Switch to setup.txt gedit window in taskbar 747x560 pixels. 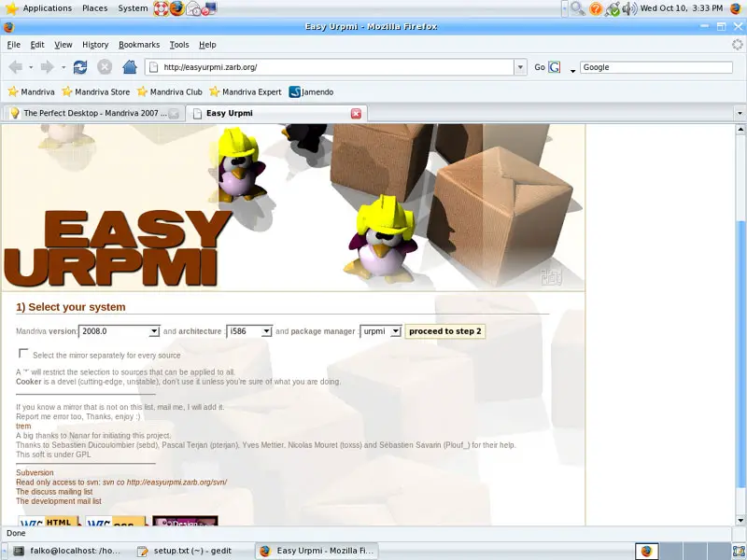pyautogui.click(x=186, y=551)
